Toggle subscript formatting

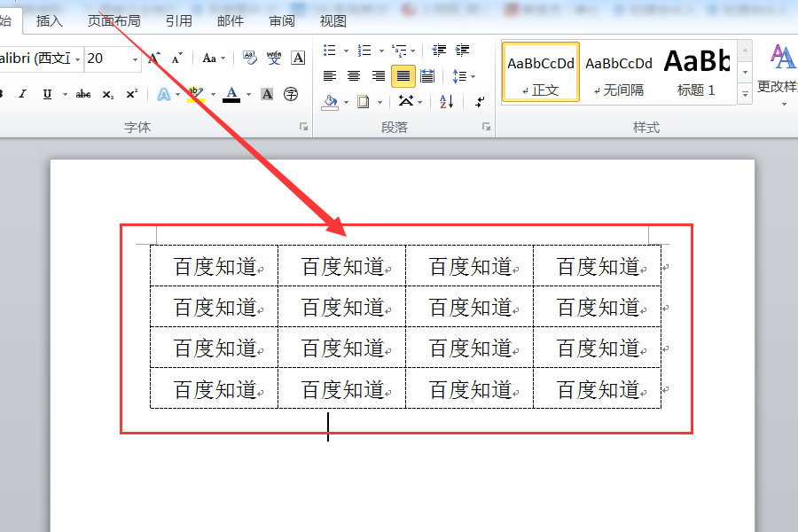108,95
